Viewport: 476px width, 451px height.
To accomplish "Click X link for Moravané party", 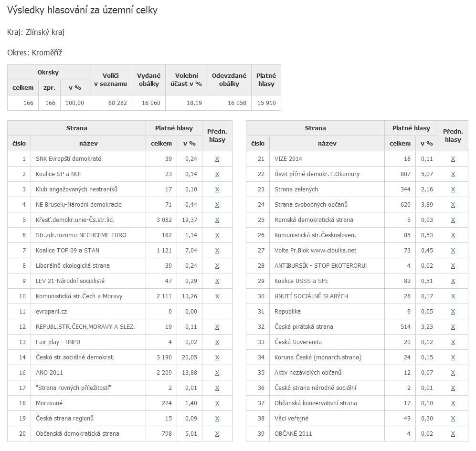I will (217, 403).
